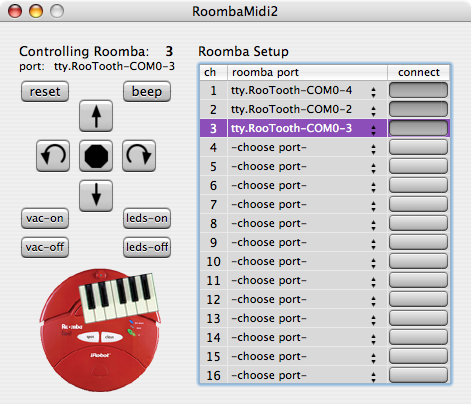
Task: Toggle connect for channel 7
Action: (x=418, y=204)
